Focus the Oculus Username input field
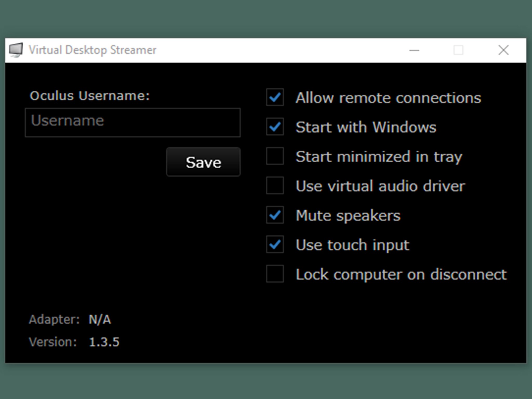Viewport: 532px width, 399px height. pyautogui.click(x=133, y=122)
